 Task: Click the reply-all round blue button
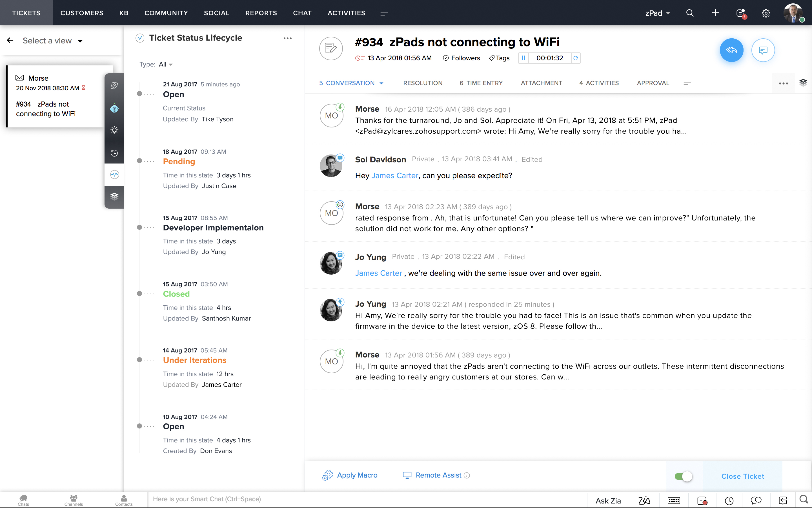(x=731, y=50)
